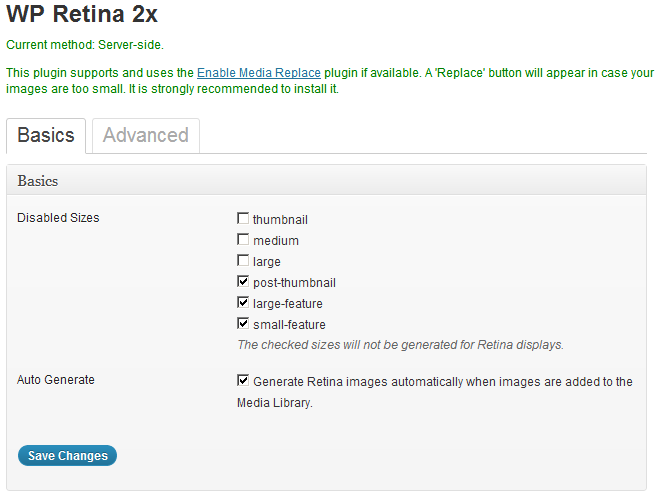Click the Basics section panel header
Screen dimensions: 655x498
[x=38, y=181]
